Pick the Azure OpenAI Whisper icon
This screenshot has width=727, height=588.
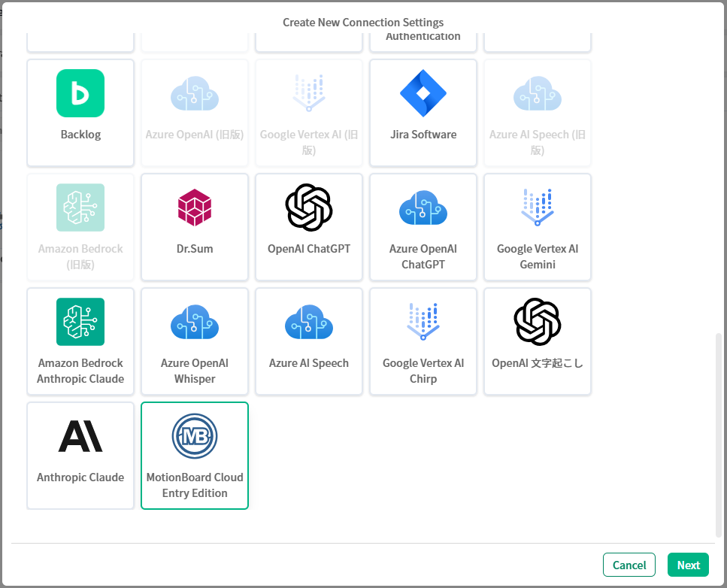195,323
